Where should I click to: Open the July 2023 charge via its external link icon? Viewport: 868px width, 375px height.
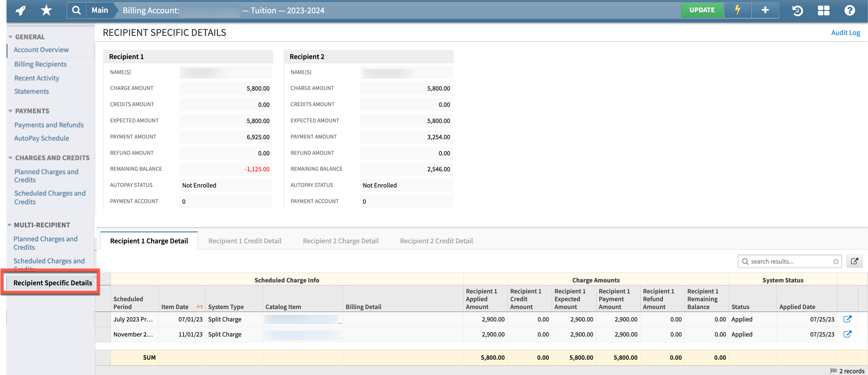(x=847, y=319)
